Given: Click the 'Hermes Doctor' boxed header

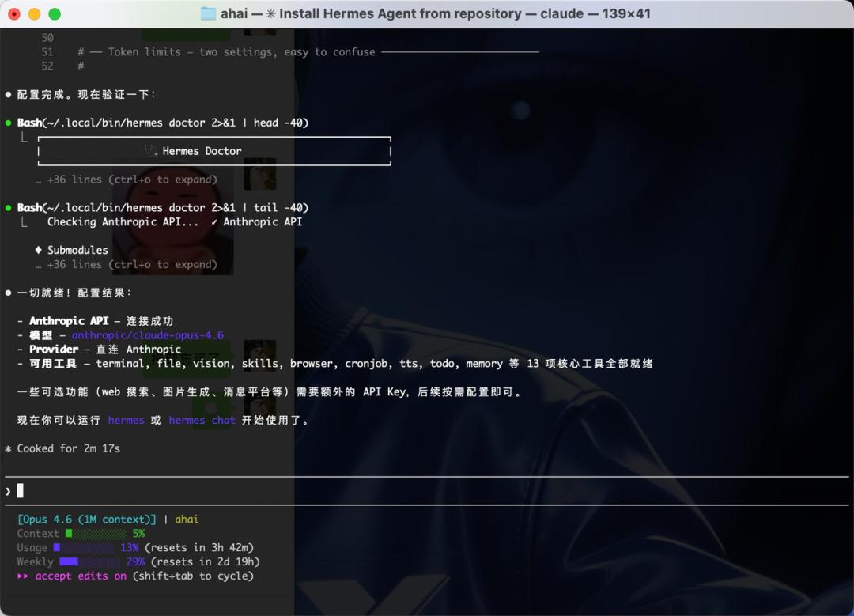Looking at the screenshot, I should coord(214,151).
